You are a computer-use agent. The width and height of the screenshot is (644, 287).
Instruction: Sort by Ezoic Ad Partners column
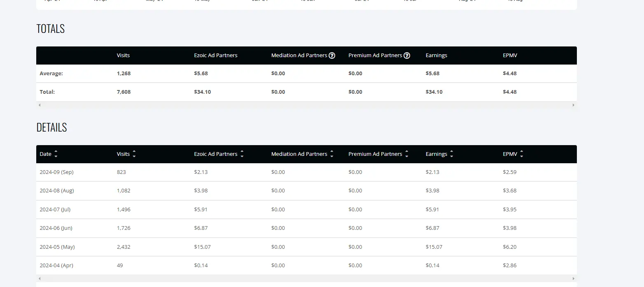pyautogui.click(x=242, y=154)
